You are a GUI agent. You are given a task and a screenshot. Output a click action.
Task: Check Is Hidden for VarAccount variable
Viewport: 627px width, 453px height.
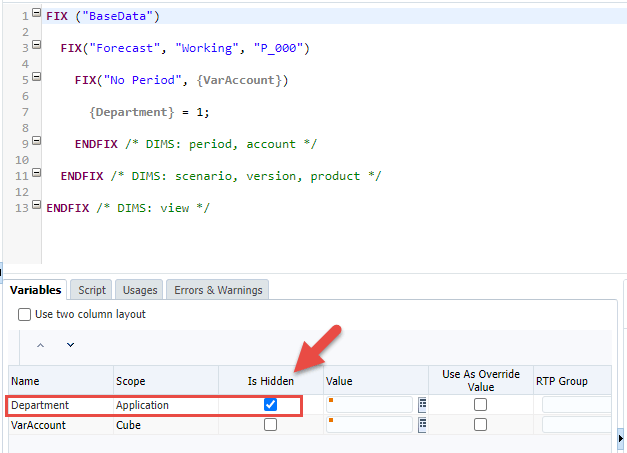270,425
